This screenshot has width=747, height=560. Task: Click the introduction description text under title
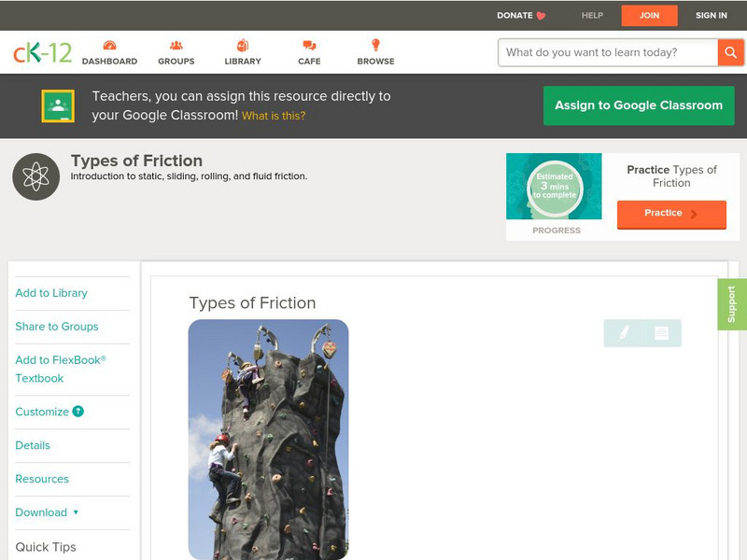pos(190,176)
